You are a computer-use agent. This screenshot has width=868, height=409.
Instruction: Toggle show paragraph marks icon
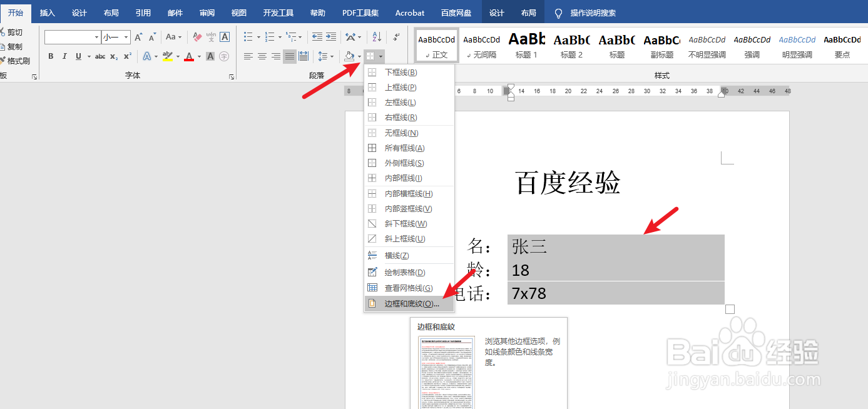point(396,38)
